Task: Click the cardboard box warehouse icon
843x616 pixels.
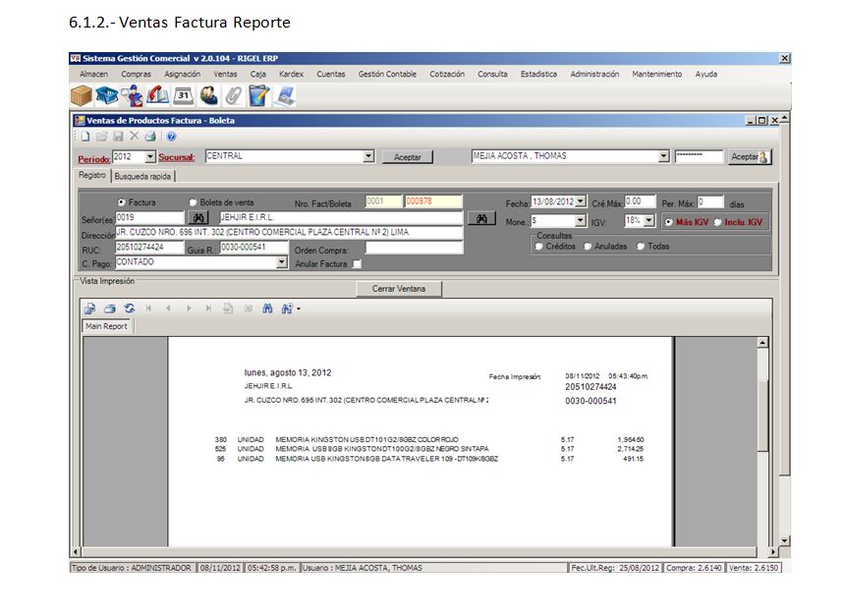Action: pos(82,95)
